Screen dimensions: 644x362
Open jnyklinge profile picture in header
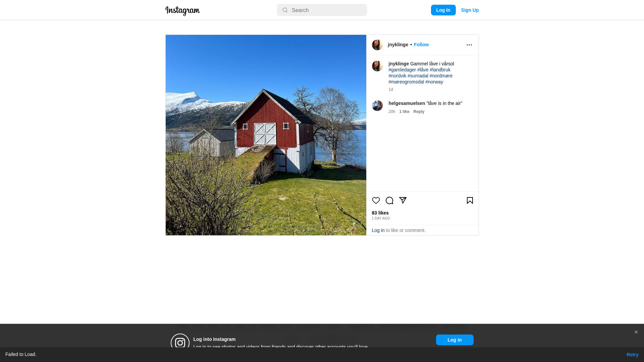pyautogui.click(x=377, y=45)
